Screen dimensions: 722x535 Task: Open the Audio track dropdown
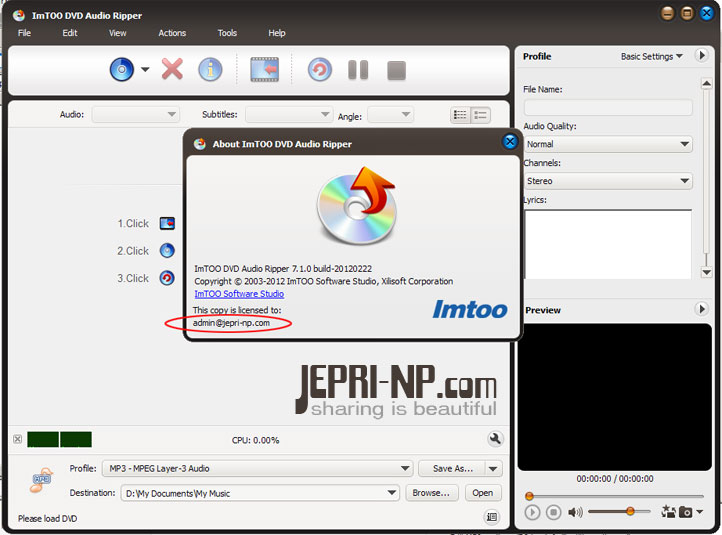tap(135, 114)
